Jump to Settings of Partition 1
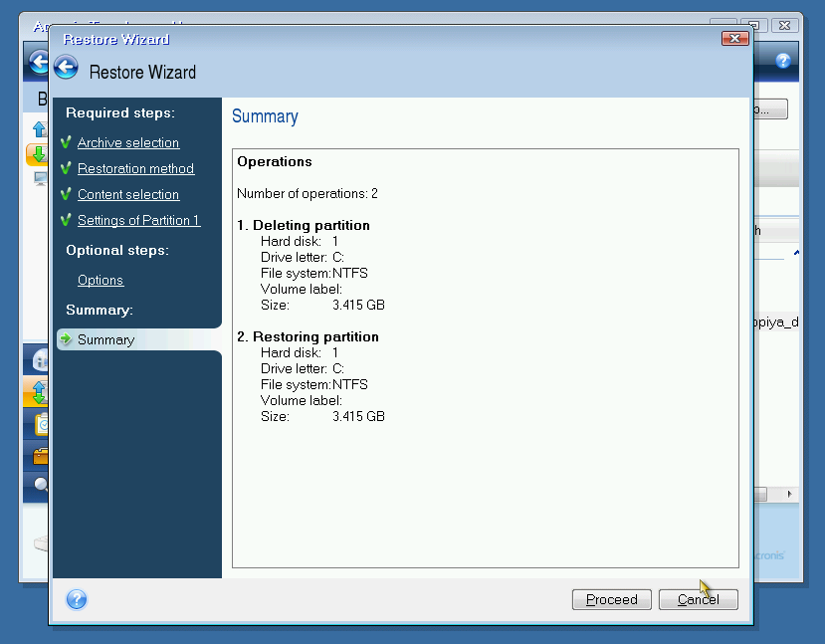 pyautogui.click(x=138, y=220)
